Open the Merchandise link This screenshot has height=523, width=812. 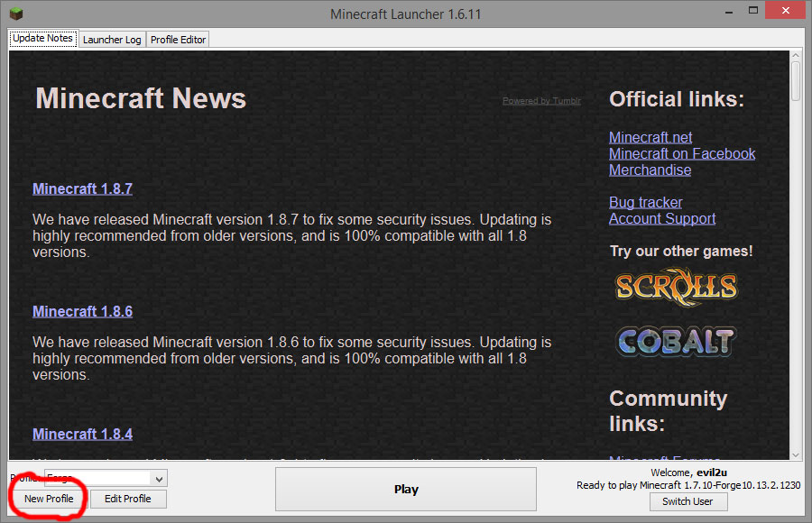pyautogui.click(x=650, y=170)
